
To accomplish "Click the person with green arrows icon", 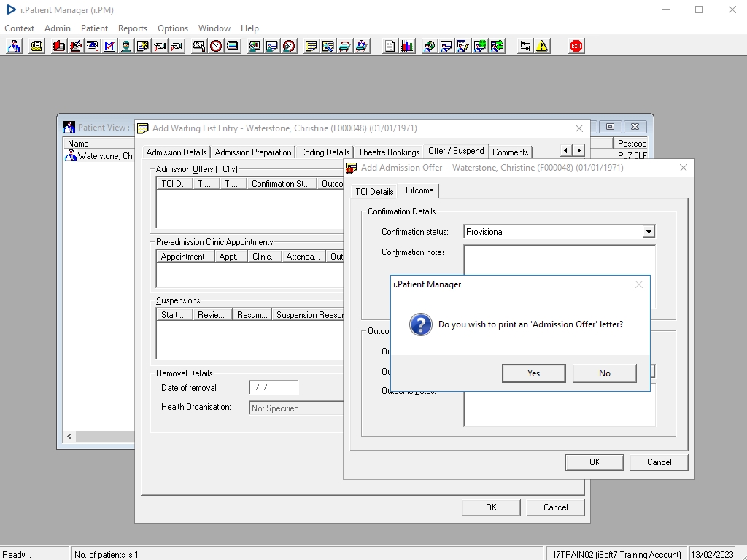I will click(497, 46).
